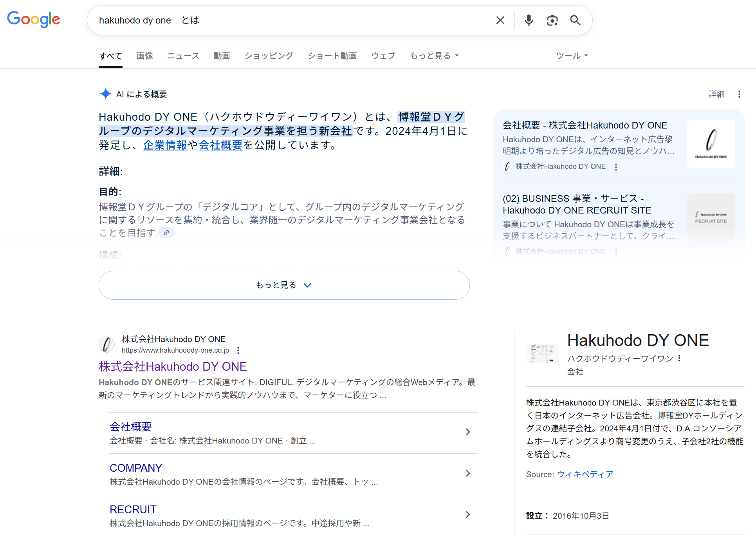Open ウィキペディア source link
756x536 pixels.
[585, 474]
